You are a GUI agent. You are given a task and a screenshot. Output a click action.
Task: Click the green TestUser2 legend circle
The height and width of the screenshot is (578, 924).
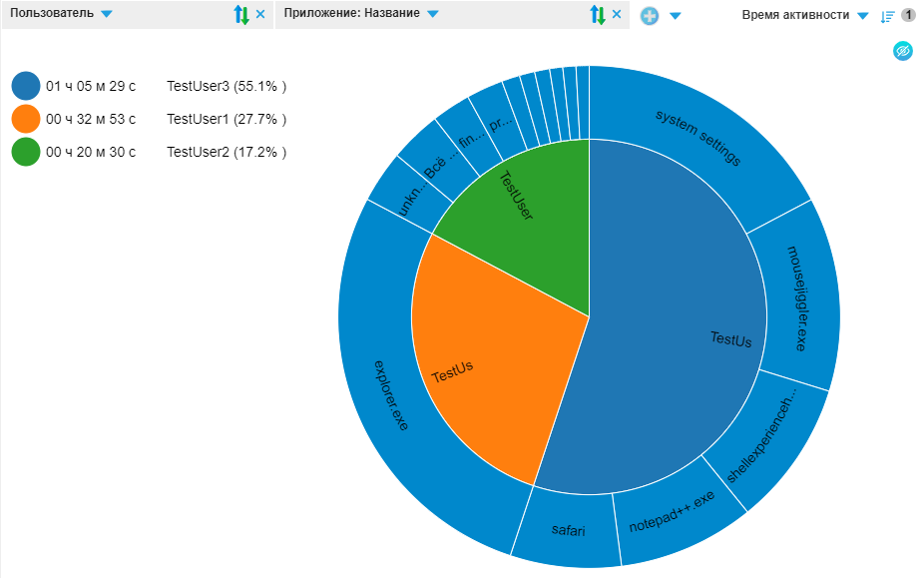click(26, 152)
